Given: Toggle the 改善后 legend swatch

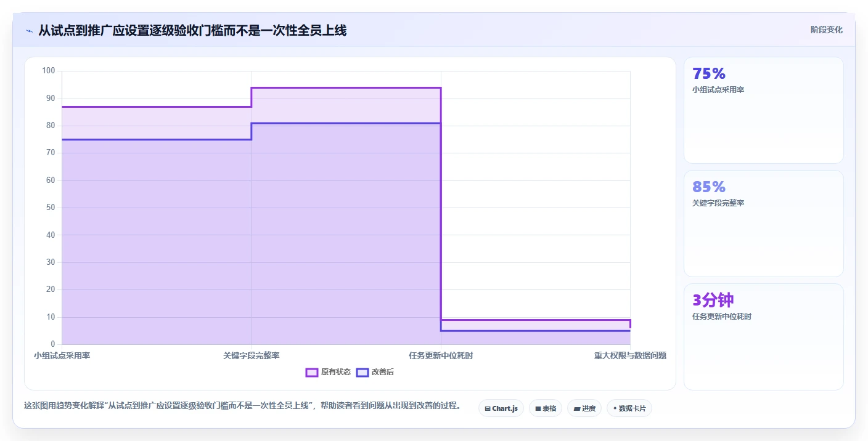Looking at the screenshot, I should [362, 372].
